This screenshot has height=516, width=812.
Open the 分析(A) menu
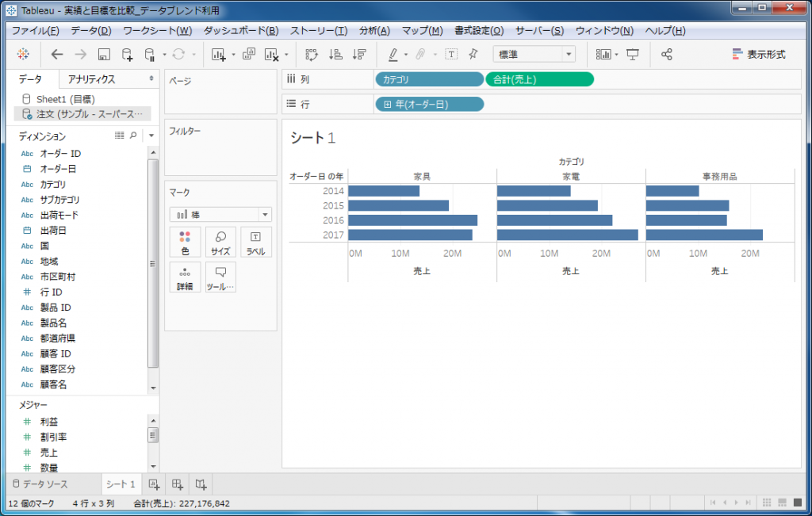tap(374, 31)
